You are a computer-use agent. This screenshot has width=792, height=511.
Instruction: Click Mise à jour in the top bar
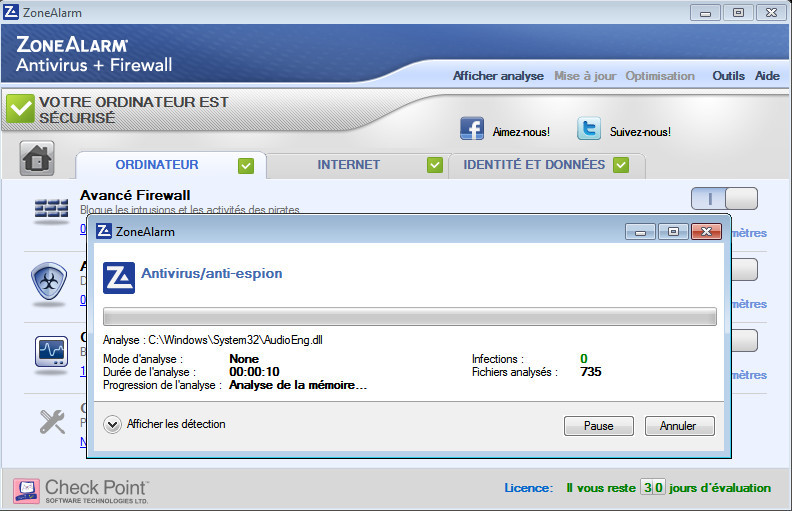click(585, 76)
